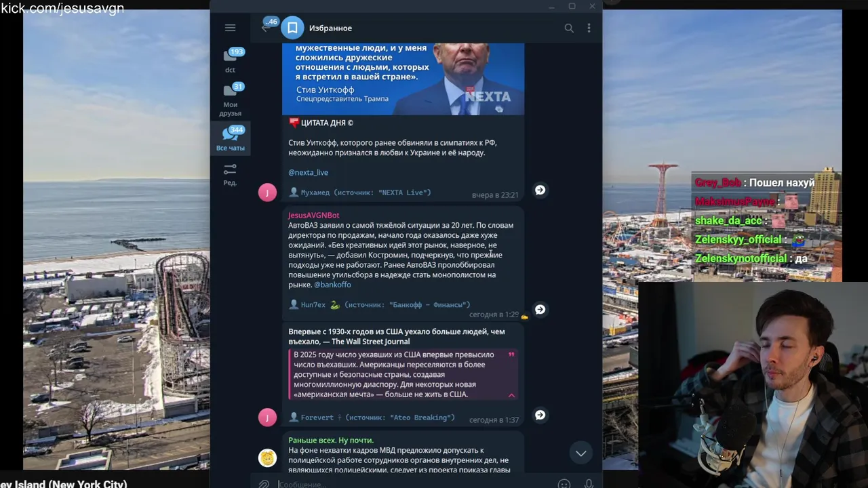Click the attach paperclip icon
This screenshot has height=488, width=868.
tap(263, 483)
